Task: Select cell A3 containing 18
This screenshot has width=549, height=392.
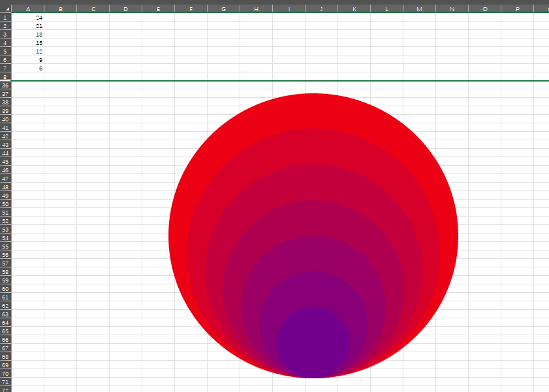Action: coord(27,35)
